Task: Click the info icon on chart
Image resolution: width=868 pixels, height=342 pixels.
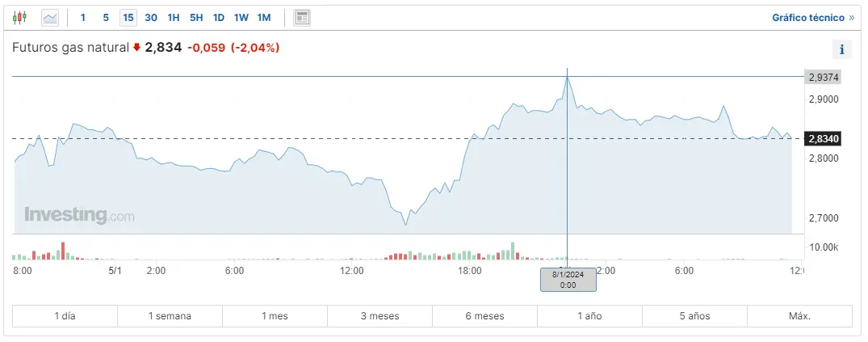Action: (841, 49)
